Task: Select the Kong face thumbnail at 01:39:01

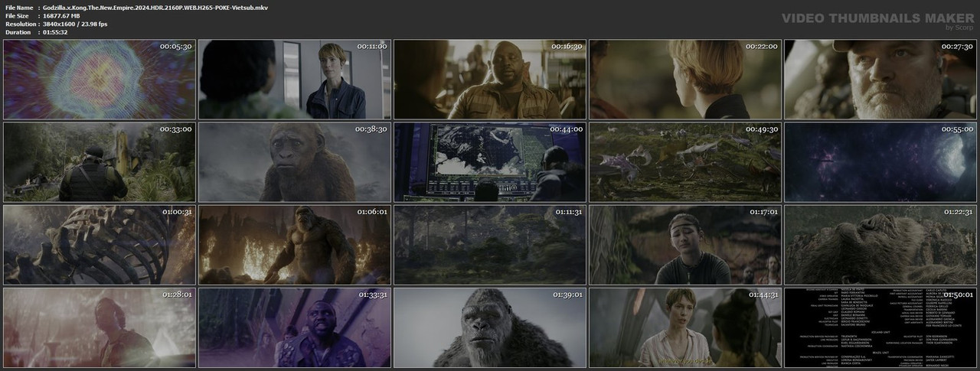Action: click(489, 327)
